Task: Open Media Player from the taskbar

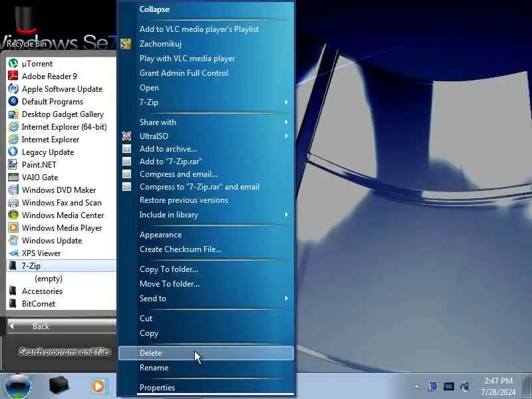Action: [98, 386]
